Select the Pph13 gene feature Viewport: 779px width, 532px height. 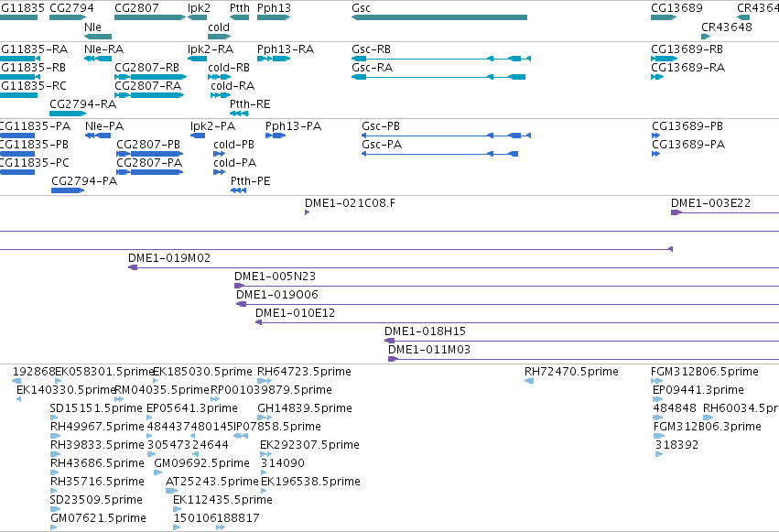coord(274,17)
